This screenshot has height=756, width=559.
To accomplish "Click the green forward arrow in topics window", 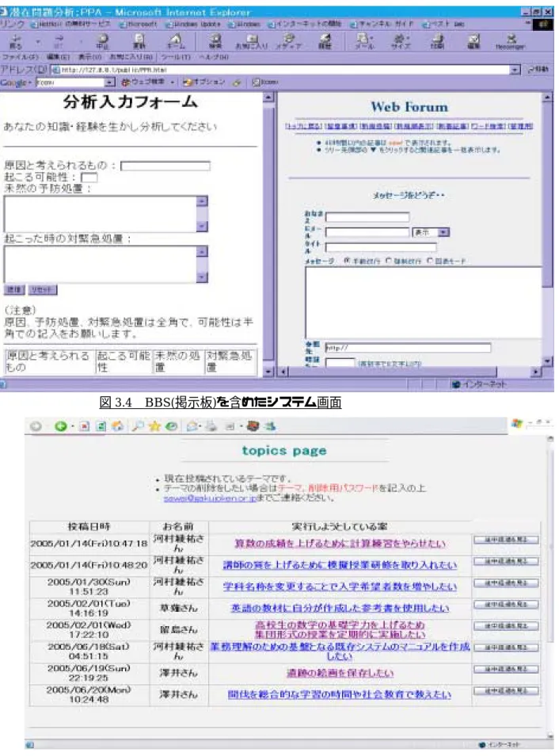I will pyautogui.click(x=61, y=426).
